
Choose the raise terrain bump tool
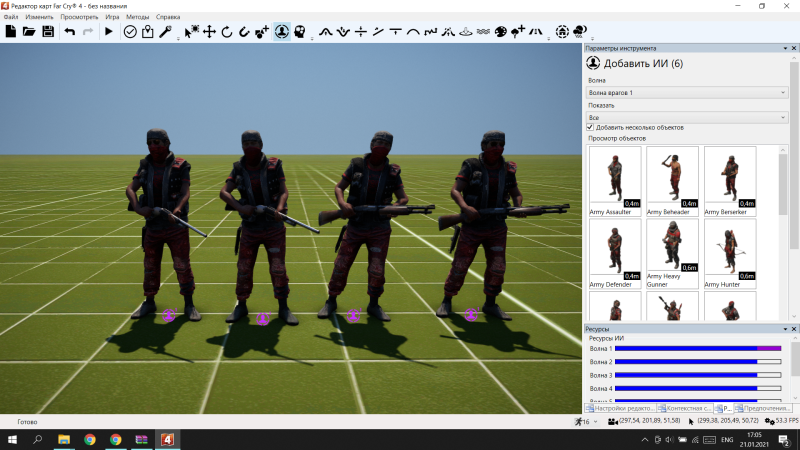point(326,32)
